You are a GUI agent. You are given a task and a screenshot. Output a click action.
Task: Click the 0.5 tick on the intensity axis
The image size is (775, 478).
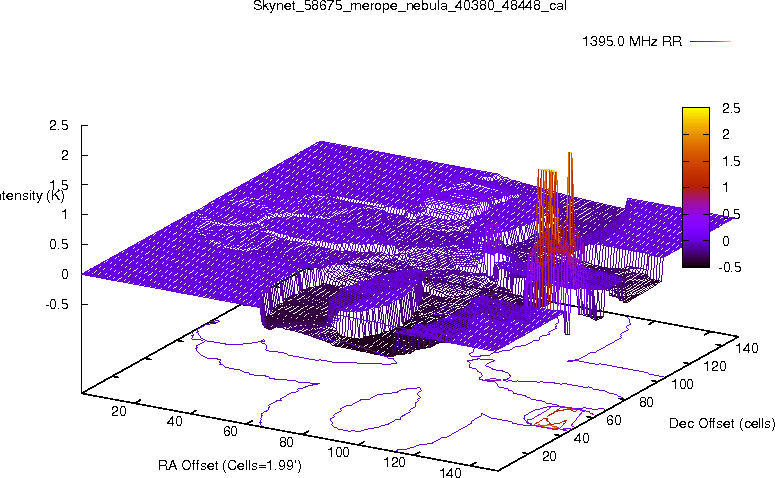pos(59,244)
